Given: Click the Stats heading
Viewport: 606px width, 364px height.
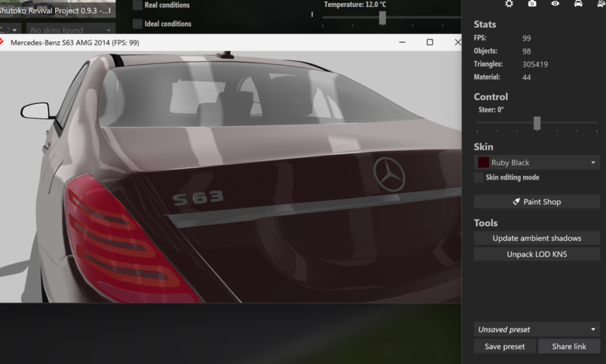Looking at the screenshot, I should tap(485, 24).
